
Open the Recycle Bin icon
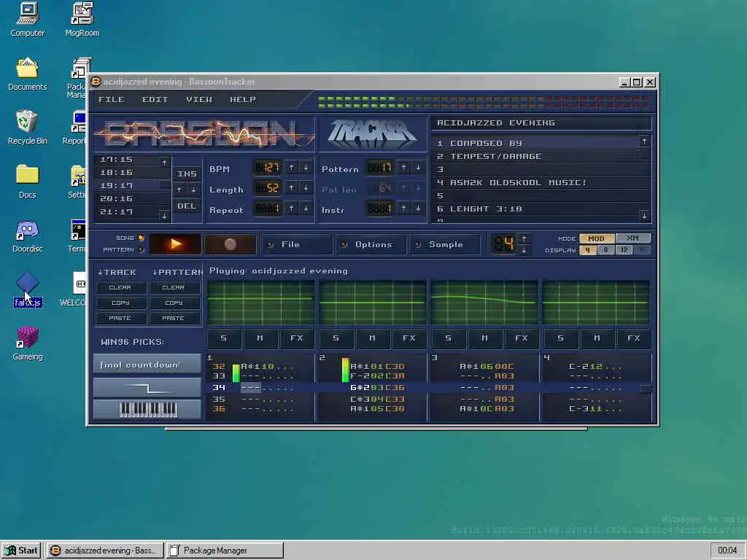[x=27, y=128]
